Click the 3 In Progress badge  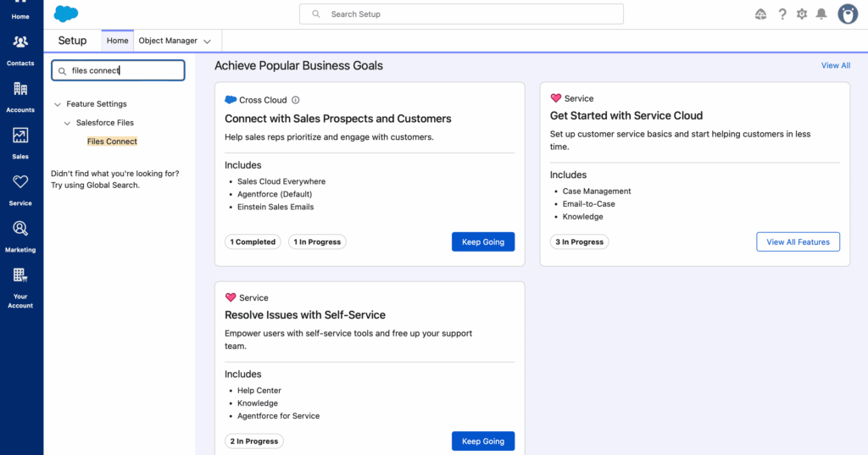tap(579, 241)
